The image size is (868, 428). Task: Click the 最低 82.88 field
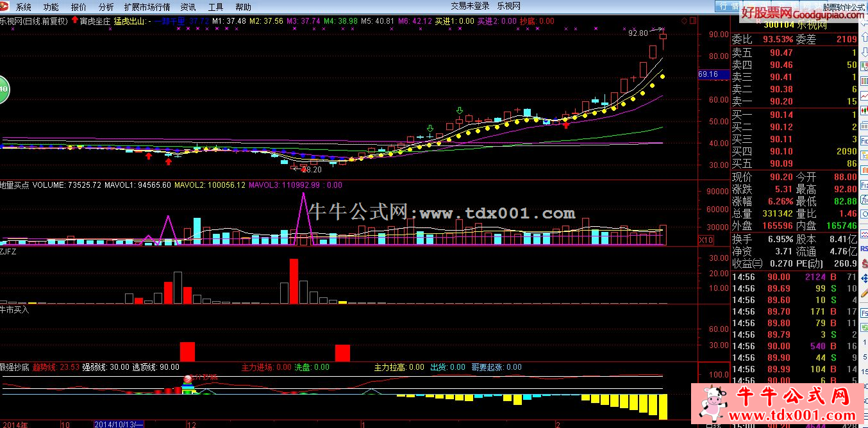tap(826, 201)
